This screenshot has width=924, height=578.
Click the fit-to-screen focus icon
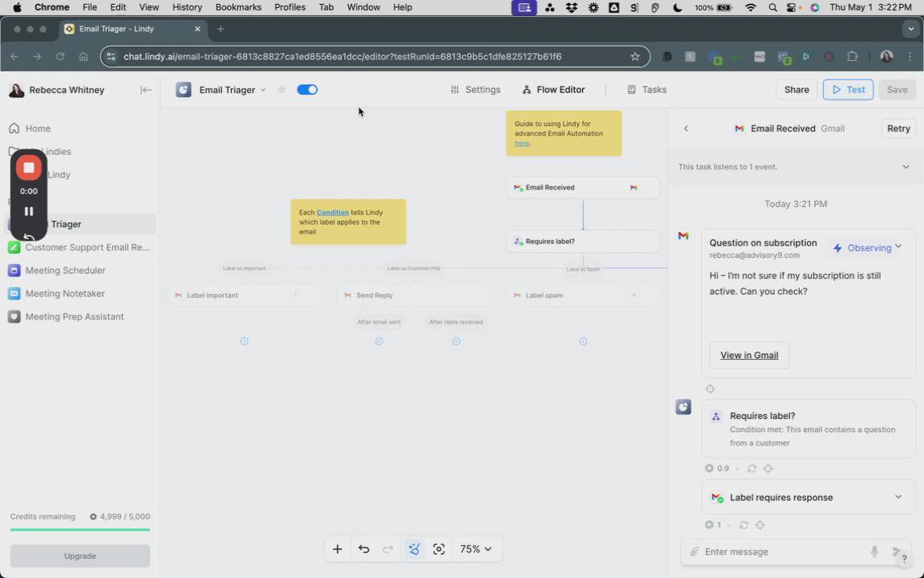[x=439, y=549]
